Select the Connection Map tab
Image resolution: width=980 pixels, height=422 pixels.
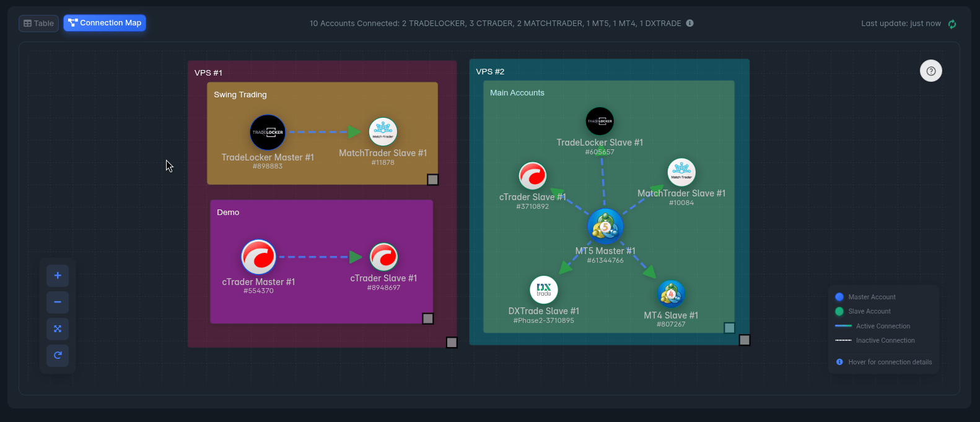(105, 23)
